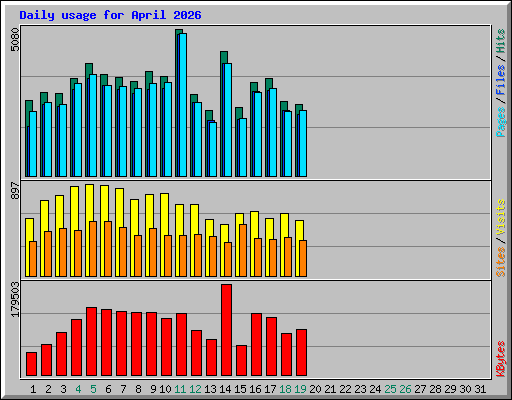Click the yellow Visits legend label
This screenshot has width=512, height=400.
tap(501, 218)
